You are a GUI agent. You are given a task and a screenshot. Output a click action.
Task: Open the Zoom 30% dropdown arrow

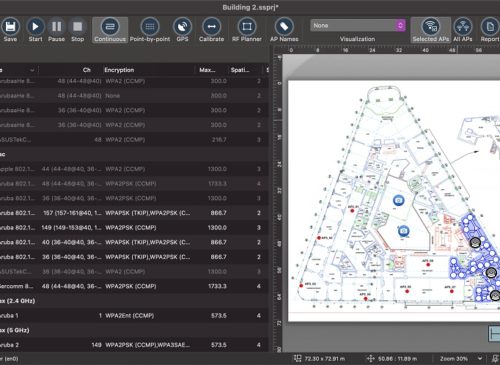point(480,359)
